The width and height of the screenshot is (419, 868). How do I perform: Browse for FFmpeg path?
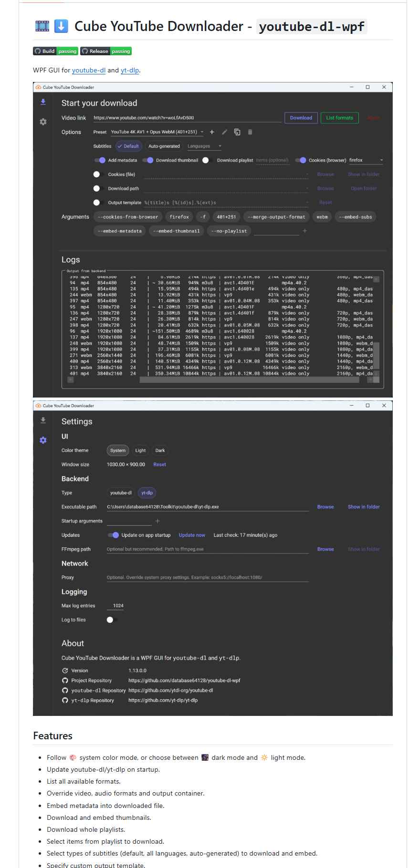pos(325,549)
